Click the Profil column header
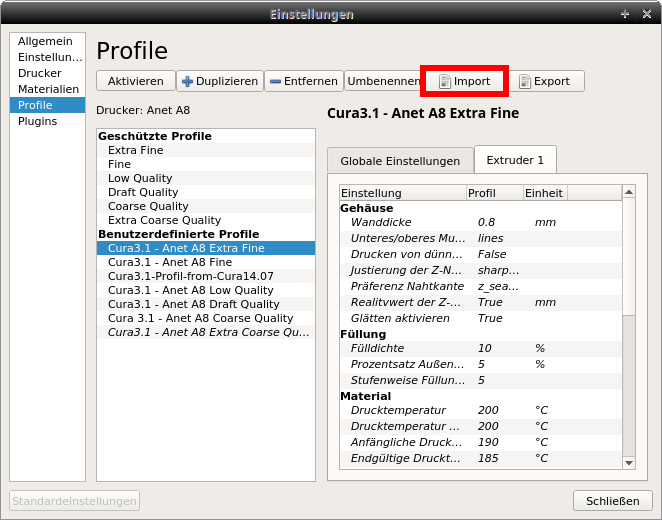This screenshot has width=662, height=520. tap(495, 193)
